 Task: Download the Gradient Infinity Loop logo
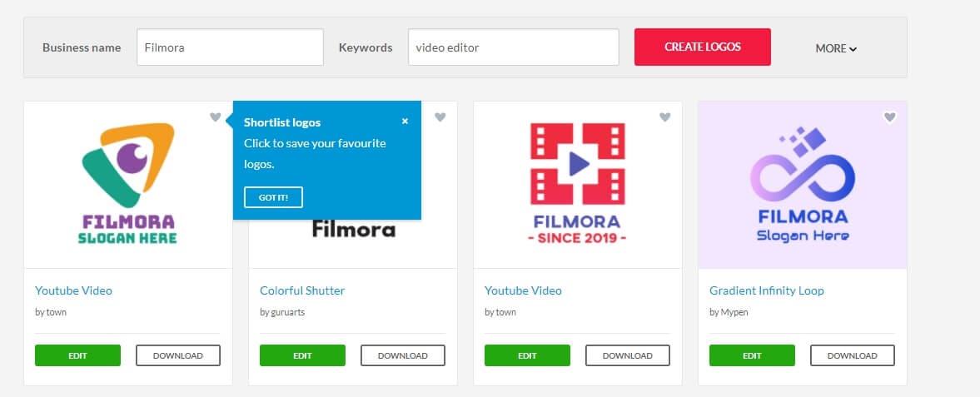pyautogui.click(x=853, y=355)
